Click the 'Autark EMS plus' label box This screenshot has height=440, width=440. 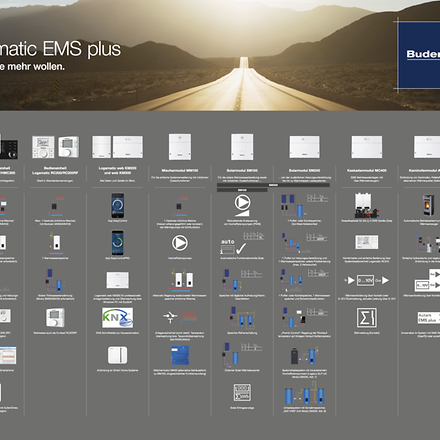429,318
